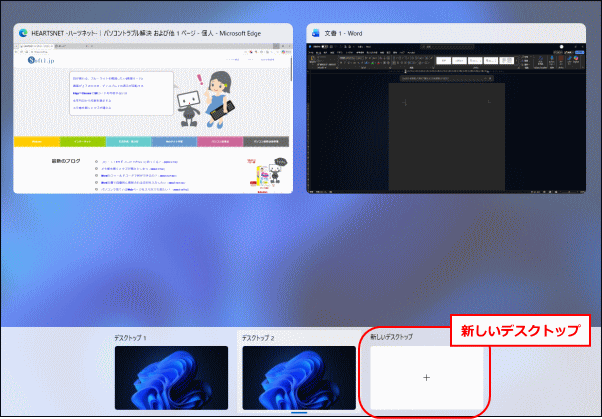The image size is (602, 419).
Task: Click the yellow navigation tab in Edge preview
Action: 36,142
